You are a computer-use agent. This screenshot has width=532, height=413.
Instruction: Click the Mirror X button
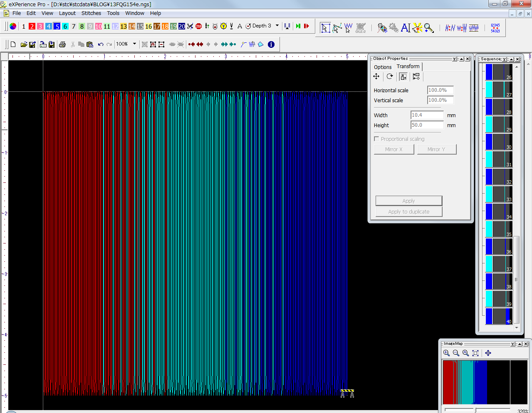394,149
